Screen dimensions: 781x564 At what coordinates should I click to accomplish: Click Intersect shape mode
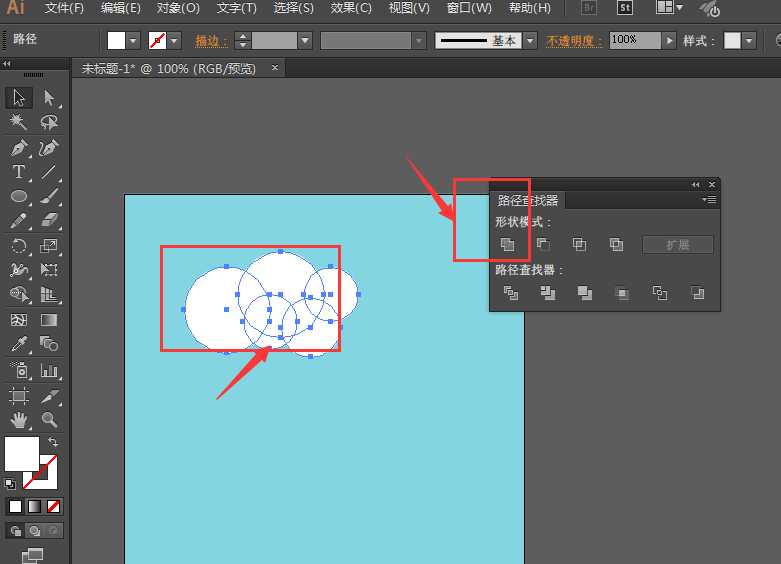[579, 245]
